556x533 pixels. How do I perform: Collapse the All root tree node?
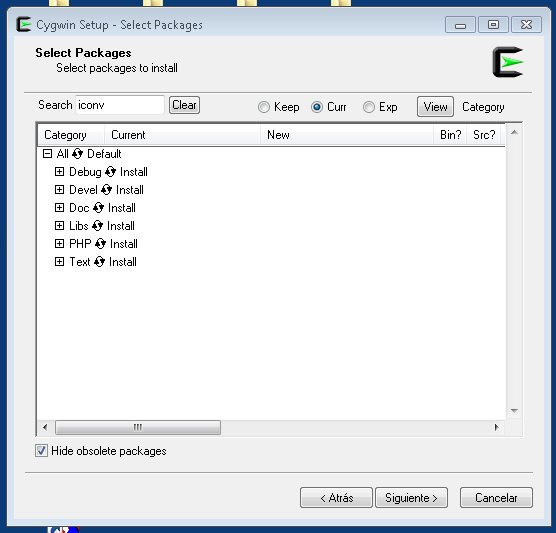(x=47, y=154)
